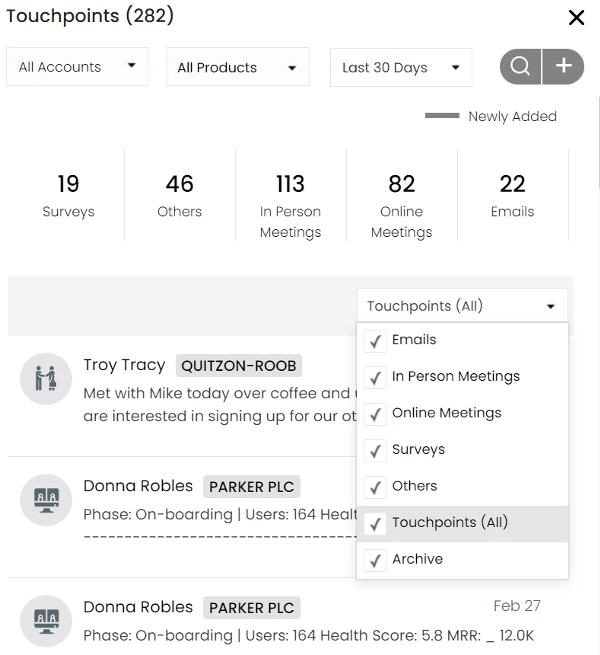The height and width of the screenshot is (655, 600).
Task: Click the online meeting icon by first Donna Robles
Action: tap(46, 500)
